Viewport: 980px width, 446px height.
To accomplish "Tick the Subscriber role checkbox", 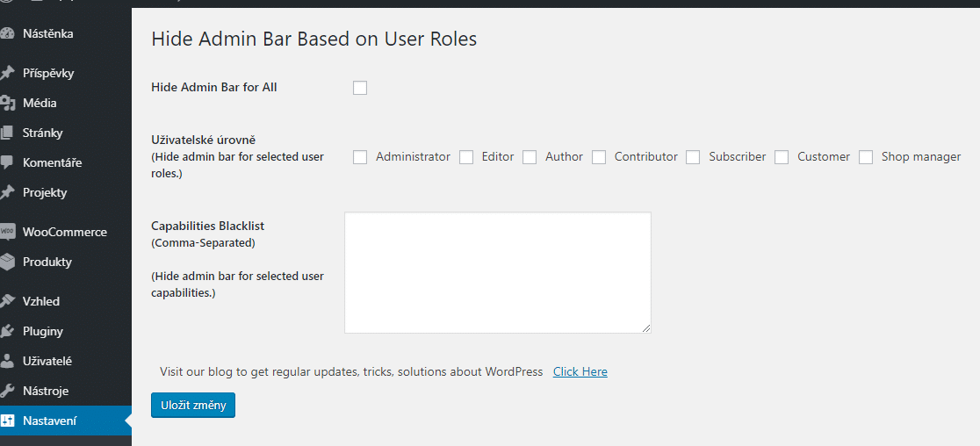I will [x=693, y=157].
